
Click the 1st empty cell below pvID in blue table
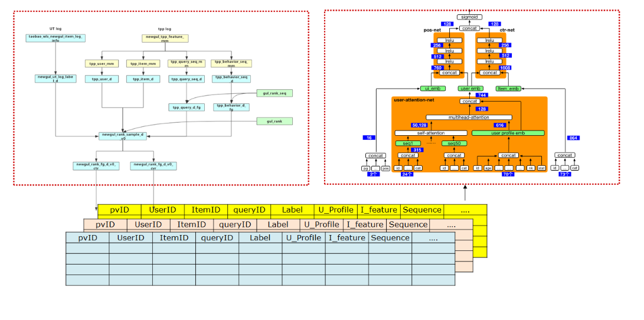87,248
